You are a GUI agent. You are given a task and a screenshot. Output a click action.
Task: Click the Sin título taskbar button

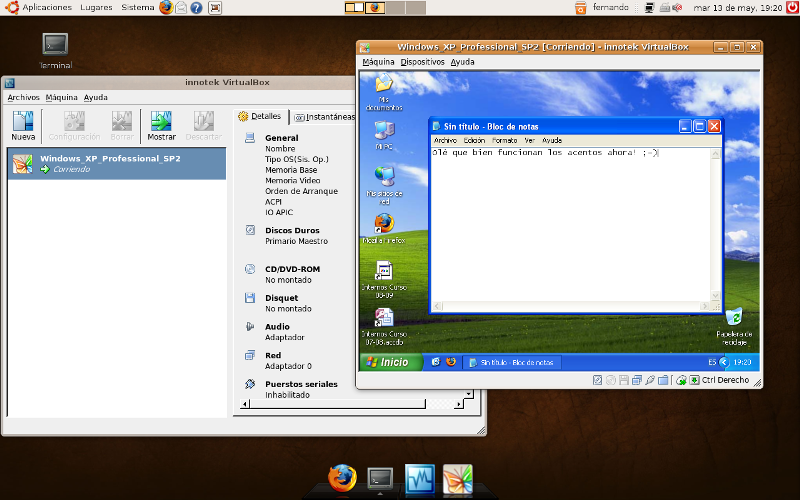point(514,362)
